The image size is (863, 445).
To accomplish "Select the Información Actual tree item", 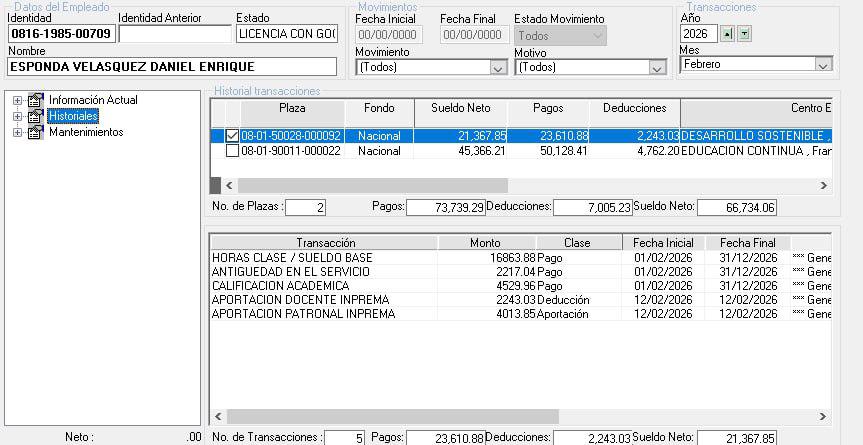I will point(93,100).
